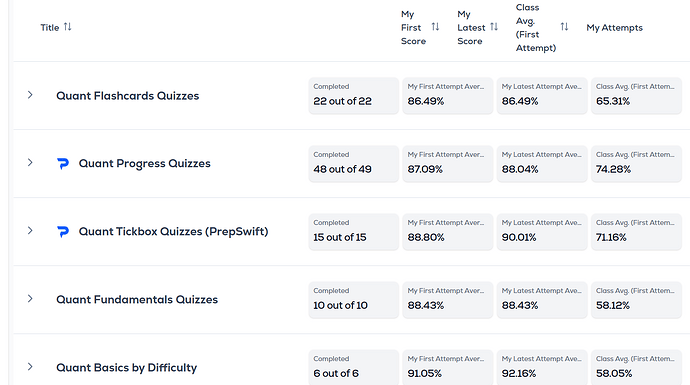Sort by My First Score arrows

pyautogui.click(x=435, y=27)
